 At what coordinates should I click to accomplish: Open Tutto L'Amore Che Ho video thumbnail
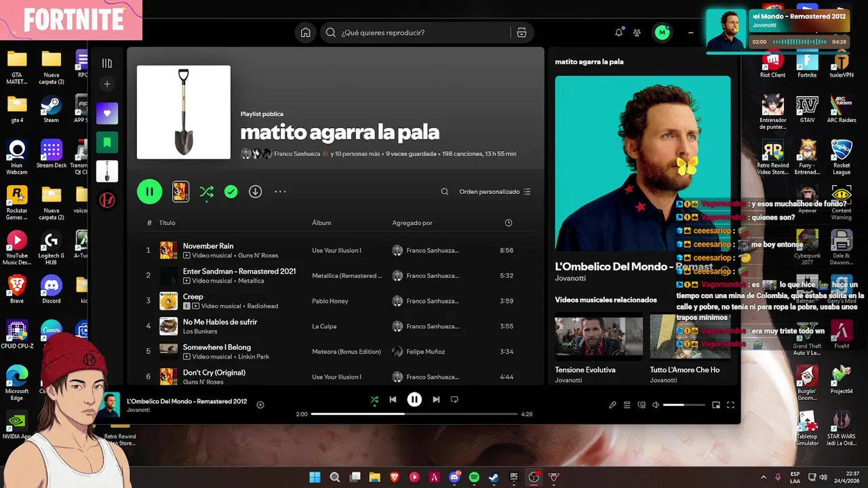[x=690, y=335]
